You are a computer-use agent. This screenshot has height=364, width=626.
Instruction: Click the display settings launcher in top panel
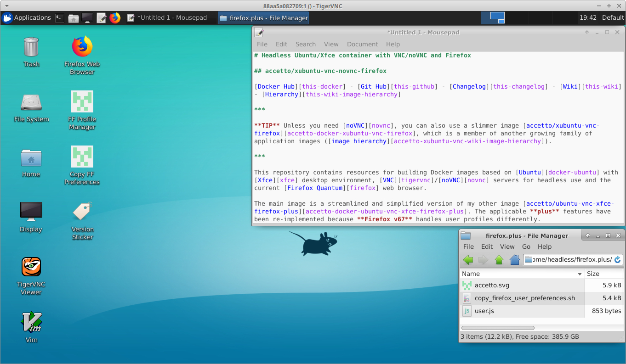pos(87,18)
